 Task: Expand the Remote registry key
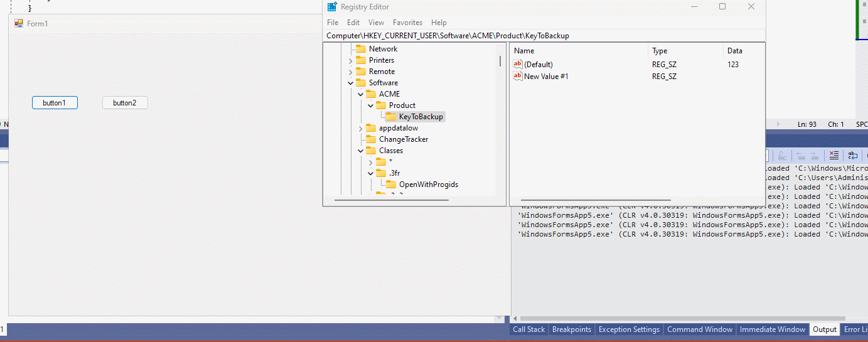pyautogui.click(x=350, y=72)
